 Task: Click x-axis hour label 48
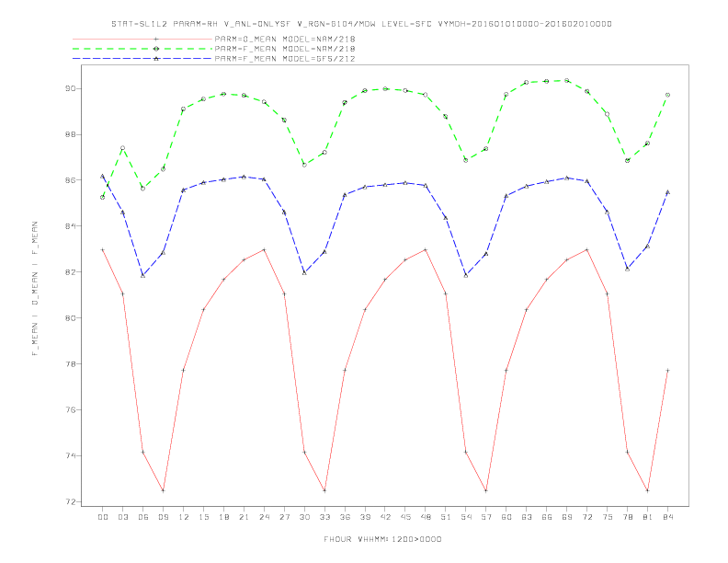(426, 517)
